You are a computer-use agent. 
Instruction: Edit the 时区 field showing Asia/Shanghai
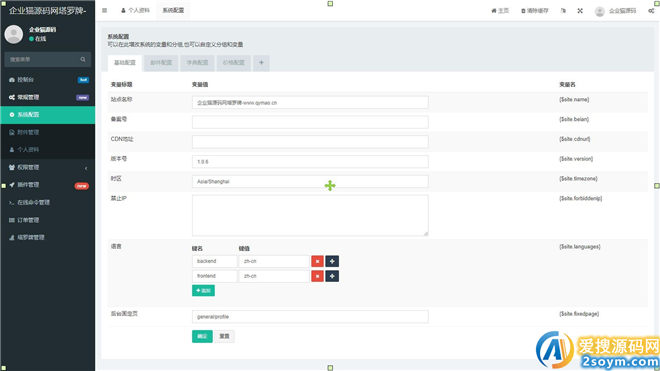pyautogui.click(x=310, y=181)
